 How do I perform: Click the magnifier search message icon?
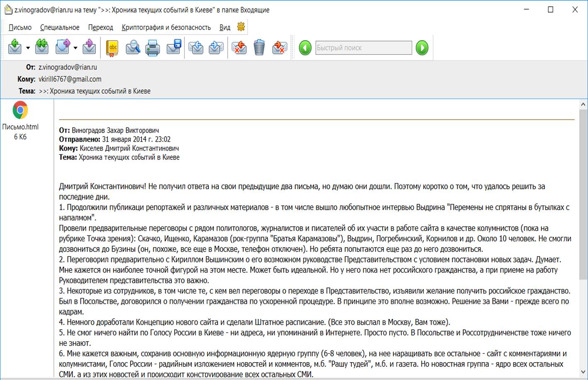click(133, 48)
